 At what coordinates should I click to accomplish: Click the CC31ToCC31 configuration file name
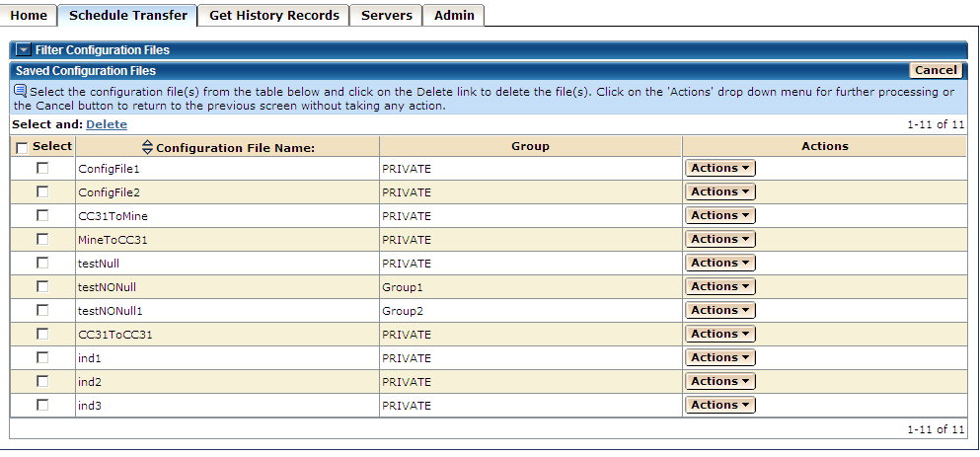click(x=114, y=335)
